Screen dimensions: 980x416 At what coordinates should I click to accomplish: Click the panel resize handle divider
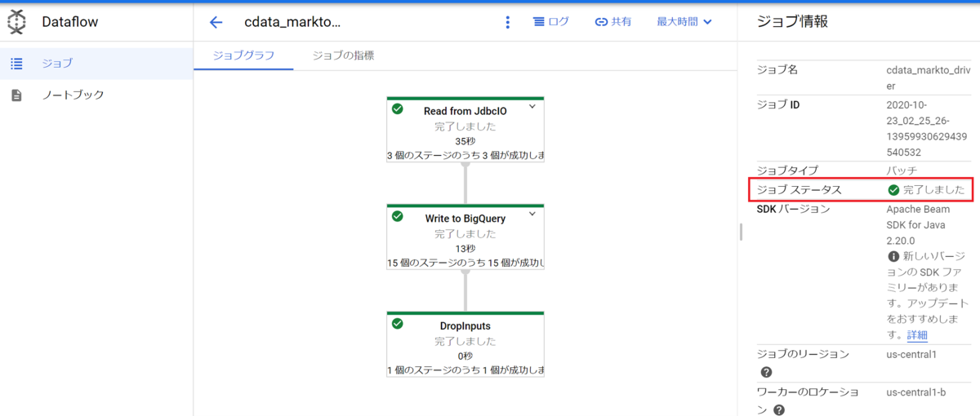click(742, 232)
